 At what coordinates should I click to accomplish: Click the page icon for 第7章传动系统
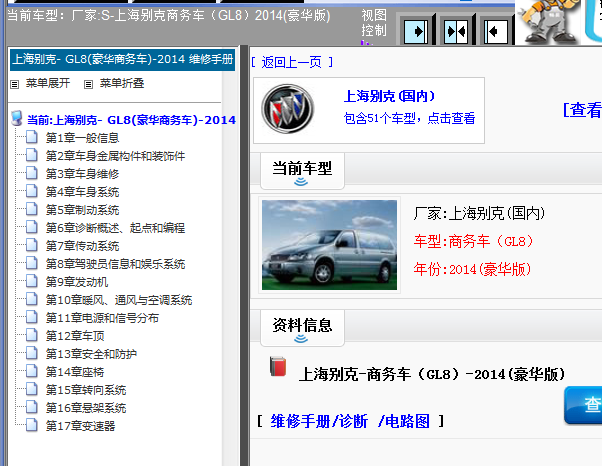[31, 245]
